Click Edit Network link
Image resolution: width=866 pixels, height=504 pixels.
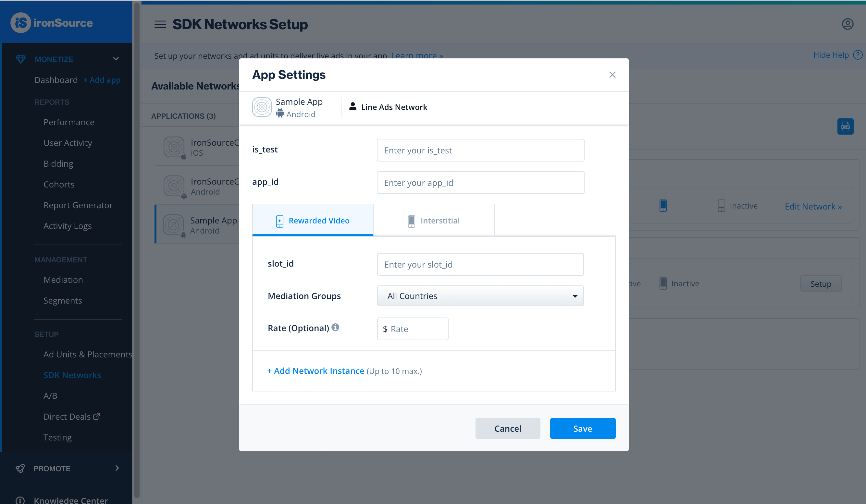coord(813,206)
